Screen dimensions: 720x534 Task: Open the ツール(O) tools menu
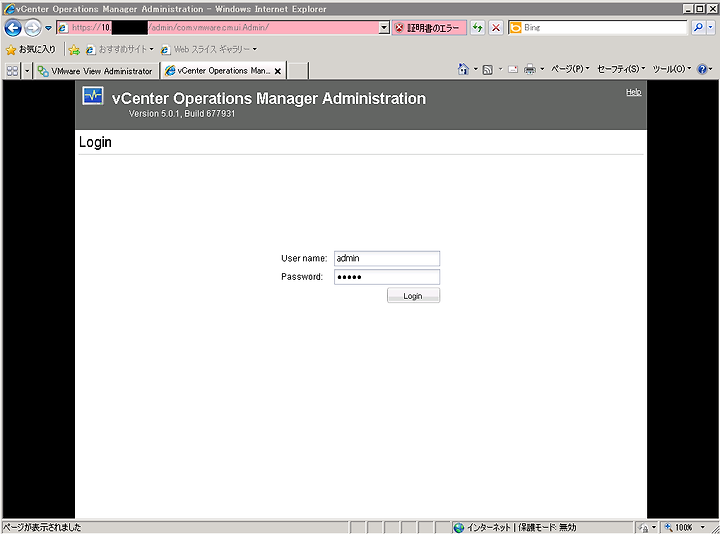[672, 69]
